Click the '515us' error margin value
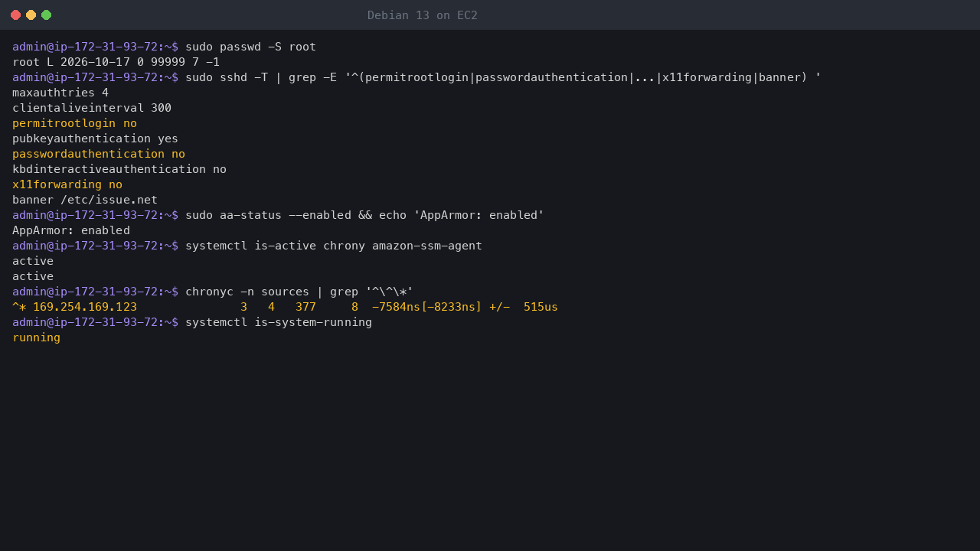Screen dimensions: 980x551 pyautogui.click(x=541, y=307)
